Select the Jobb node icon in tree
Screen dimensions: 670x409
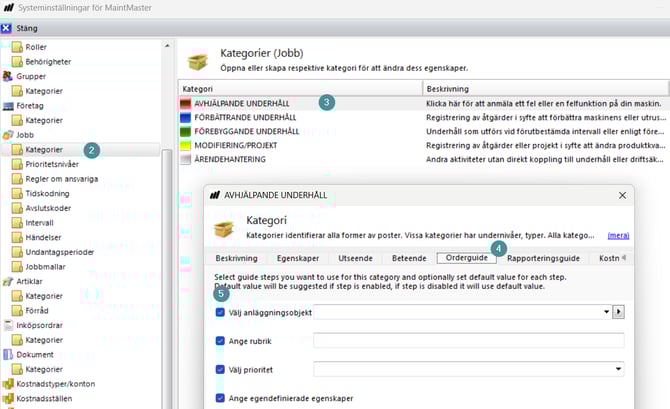pyautogui.click(x=9, y=134)
